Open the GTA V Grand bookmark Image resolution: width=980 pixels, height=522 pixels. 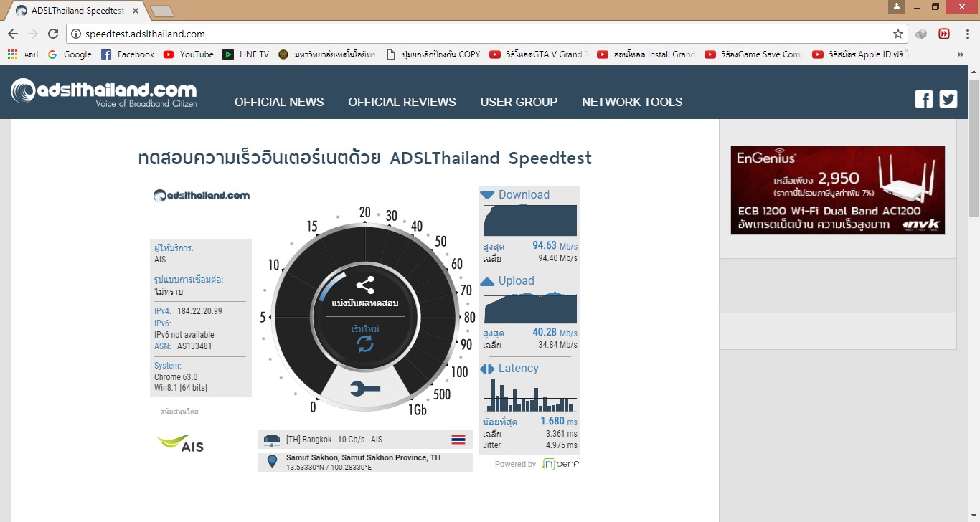538,54
